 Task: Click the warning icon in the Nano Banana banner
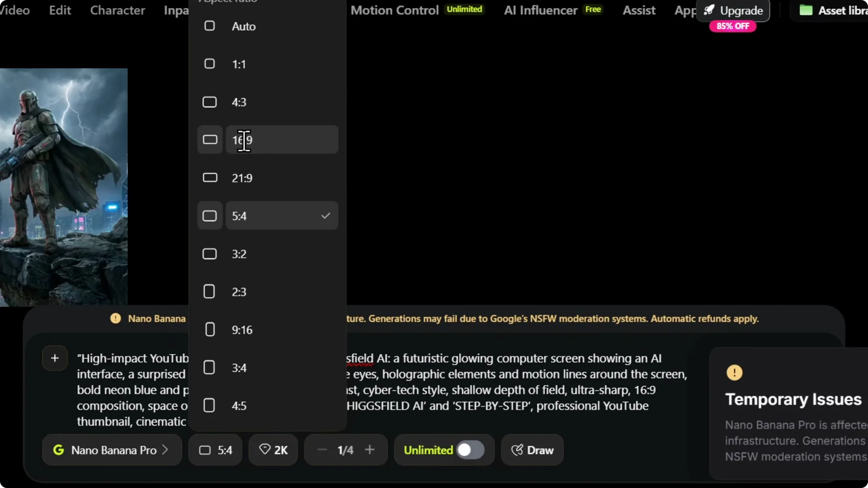coord(115,318)
